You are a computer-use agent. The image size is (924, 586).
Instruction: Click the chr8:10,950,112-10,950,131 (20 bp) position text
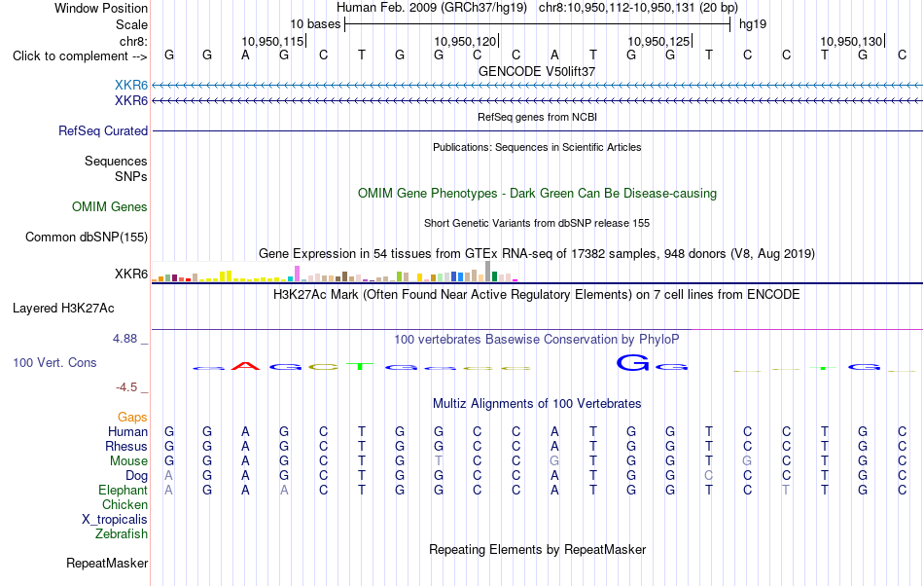coord(638,8)
